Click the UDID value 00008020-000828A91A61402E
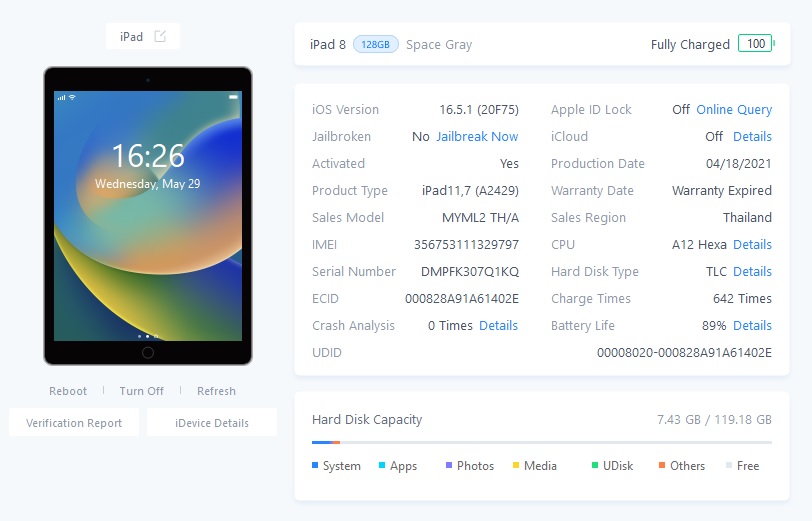The image size is (812, 521). [x=684, y=353]
